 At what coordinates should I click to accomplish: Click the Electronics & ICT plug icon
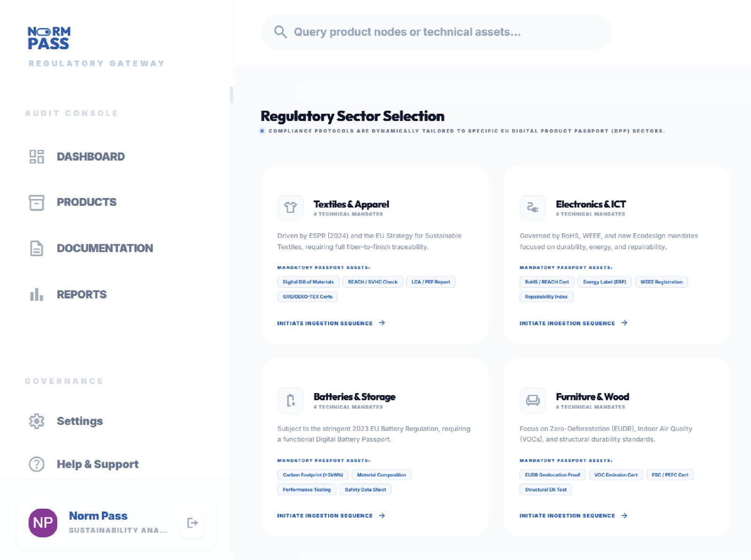click(x=532, y=207)
